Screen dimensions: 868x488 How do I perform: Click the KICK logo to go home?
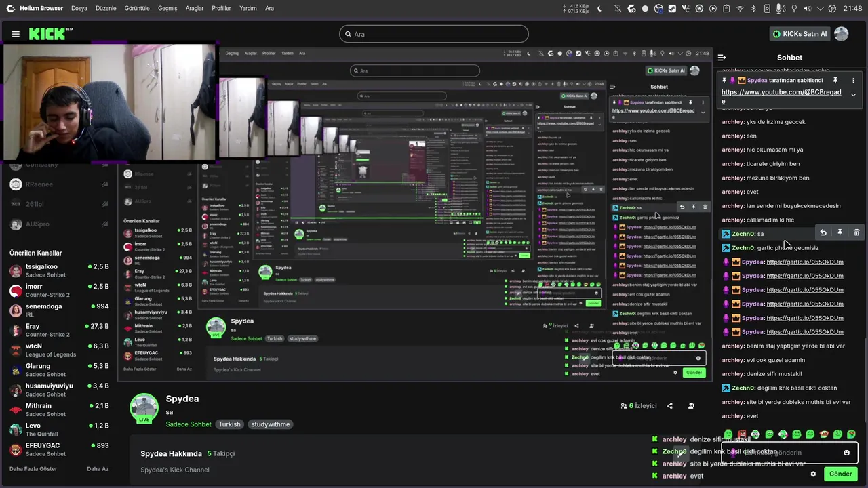[x=51, y=33]
